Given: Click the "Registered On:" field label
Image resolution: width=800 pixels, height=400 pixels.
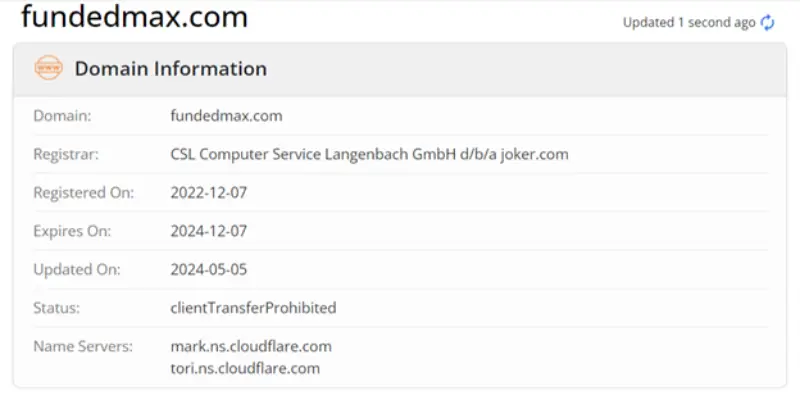Looking at the screenshot, I should (83, 192).
